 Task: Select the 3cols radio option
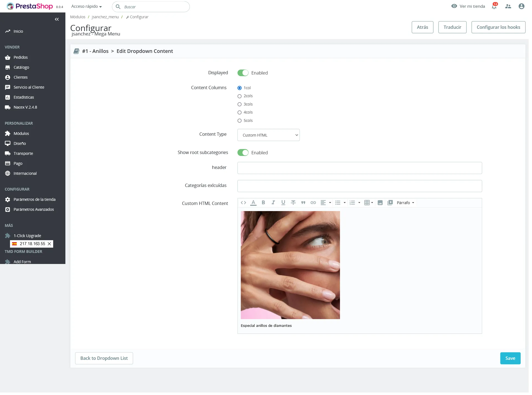[240, 104]
